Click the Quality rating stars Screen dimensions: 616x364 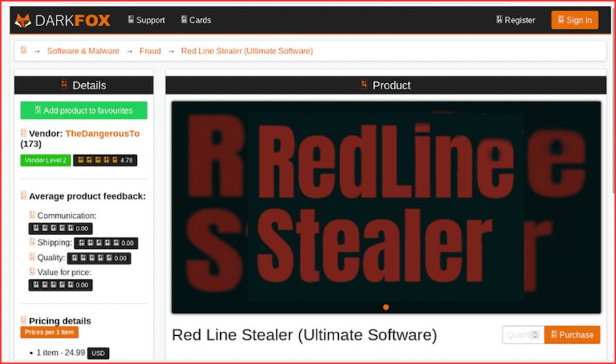(x=99, y=258)
